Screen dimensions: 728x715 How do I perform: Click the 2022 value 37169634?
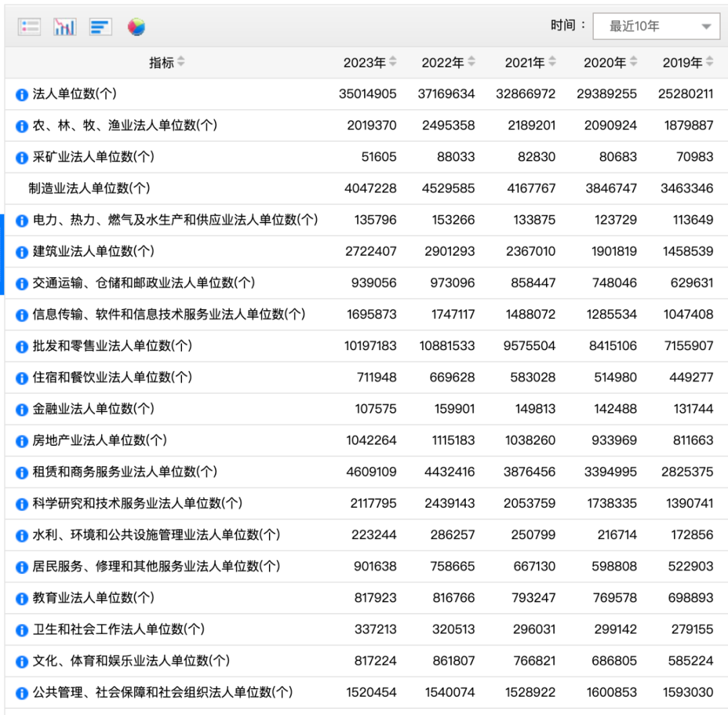point(446,94)
